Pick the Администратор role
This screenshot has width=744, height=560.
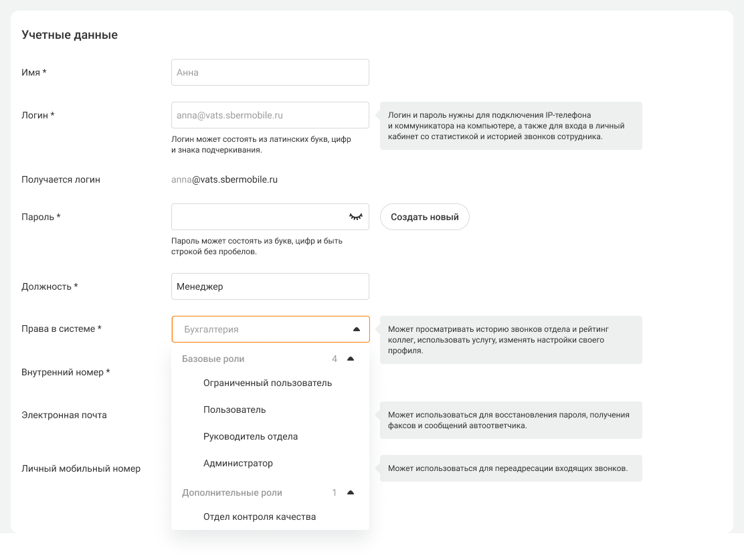238,463
